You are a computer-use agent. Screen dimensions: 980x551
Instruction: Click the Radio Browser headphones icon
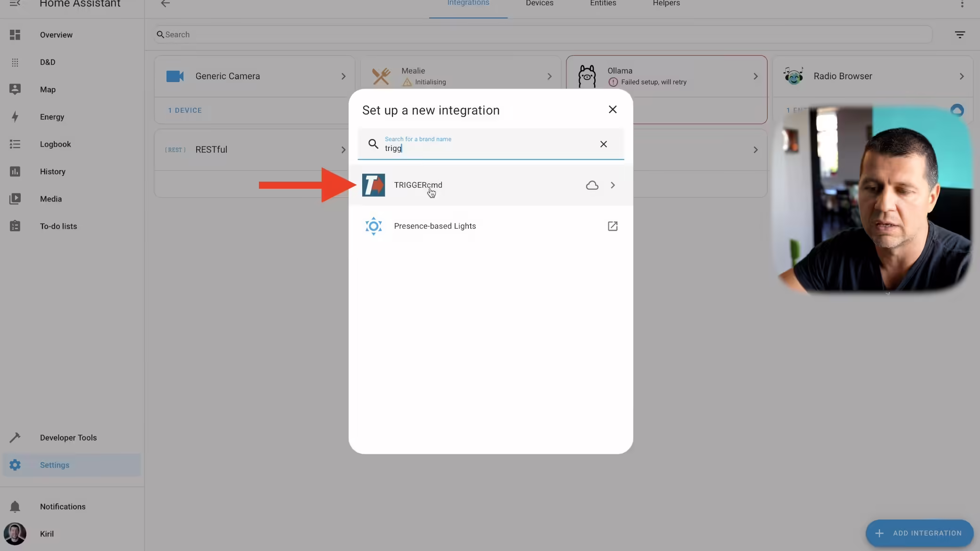(x=793, y=76)
